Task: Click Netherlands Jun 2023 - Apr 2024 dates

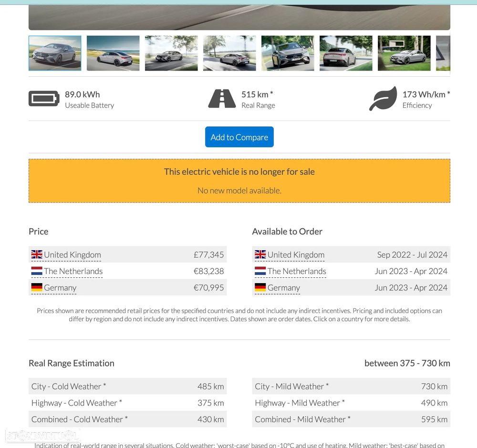Action: (411, 271)
